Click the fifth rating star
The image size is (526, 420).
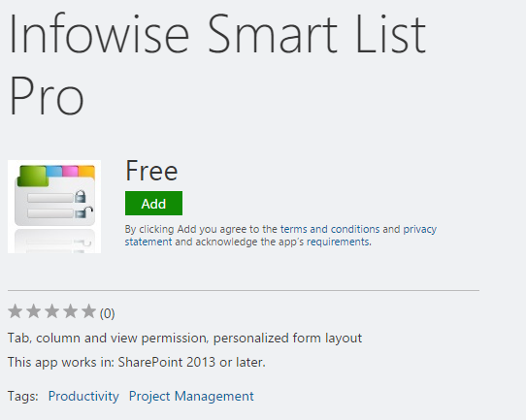[x=89, y=311]
